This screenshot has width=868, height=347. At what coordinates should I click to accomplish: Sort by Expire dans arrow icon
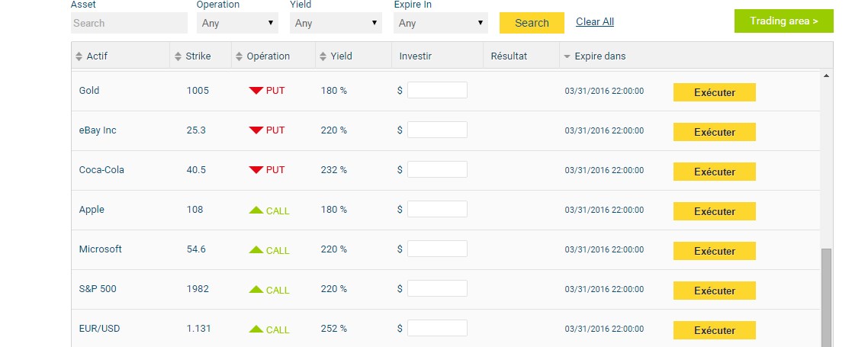click(x=566, y=56)
